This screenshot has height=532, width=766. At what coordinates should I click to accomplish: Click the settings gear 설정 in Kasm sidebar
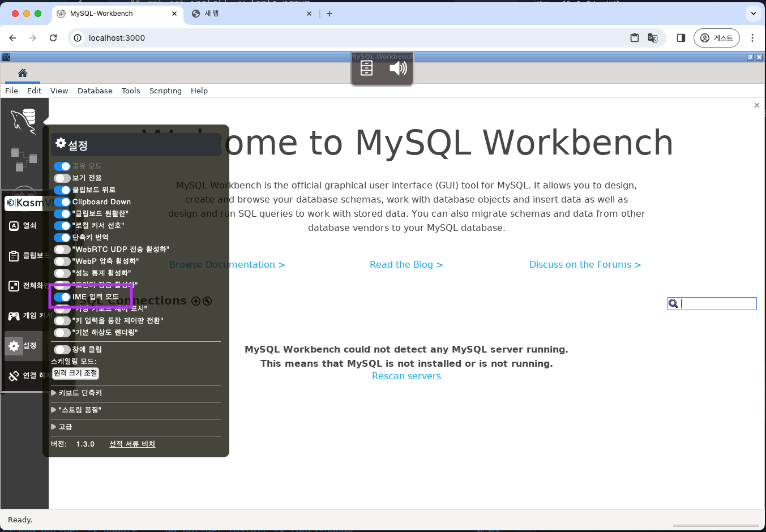pyautogui.click(x=23, y=346)
